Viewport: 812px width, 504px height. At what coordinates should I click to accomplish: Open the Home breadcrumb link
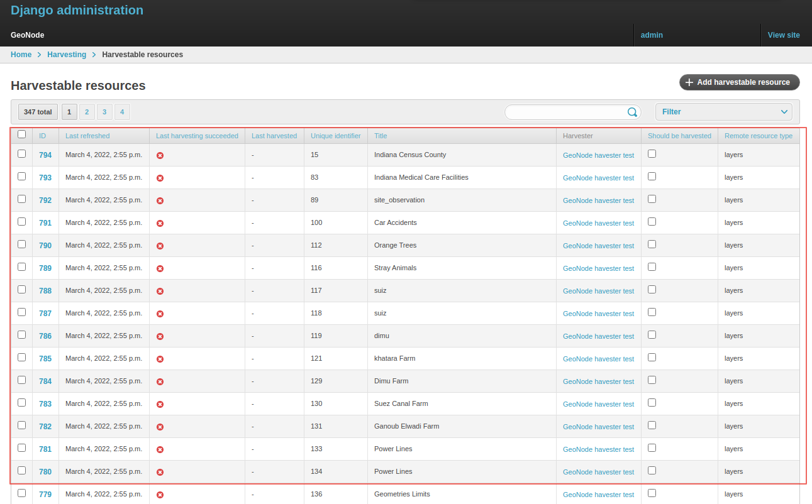point(21,55)
